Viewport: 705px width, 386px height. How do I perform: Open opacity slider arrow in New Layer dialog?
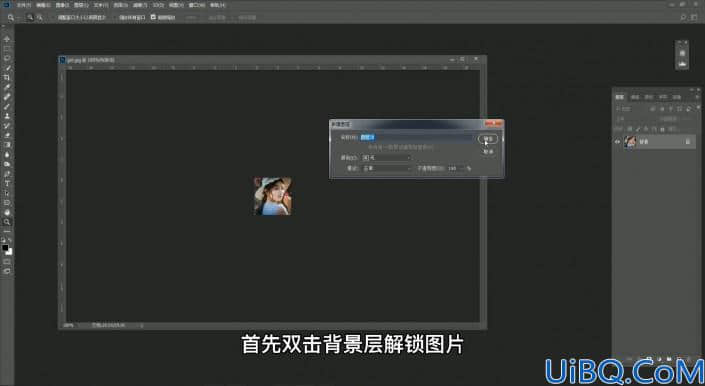click(x=463, y=169)
